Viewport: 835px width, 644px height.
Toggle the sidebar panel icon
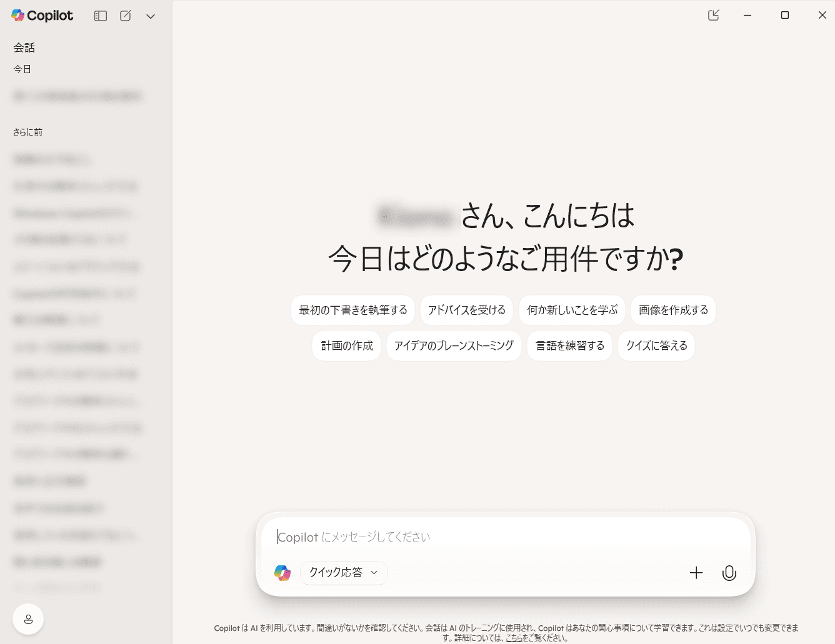(x=101, y=16)
